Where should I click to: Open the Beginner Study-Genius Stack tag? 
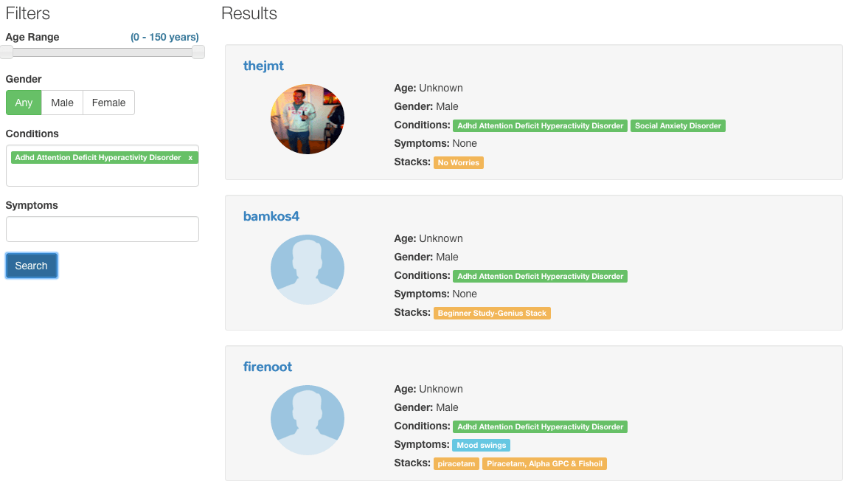tap(492, 314)
